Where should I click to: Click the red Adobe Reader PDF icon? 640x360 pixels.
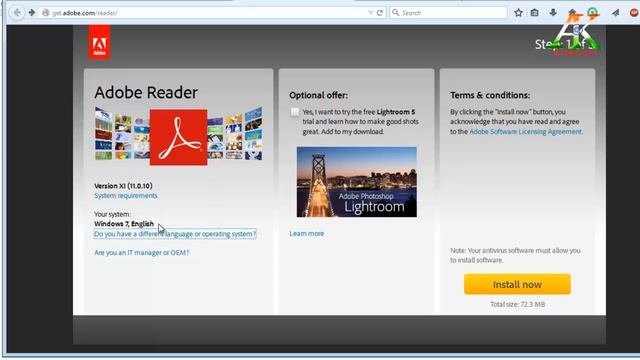178,137
